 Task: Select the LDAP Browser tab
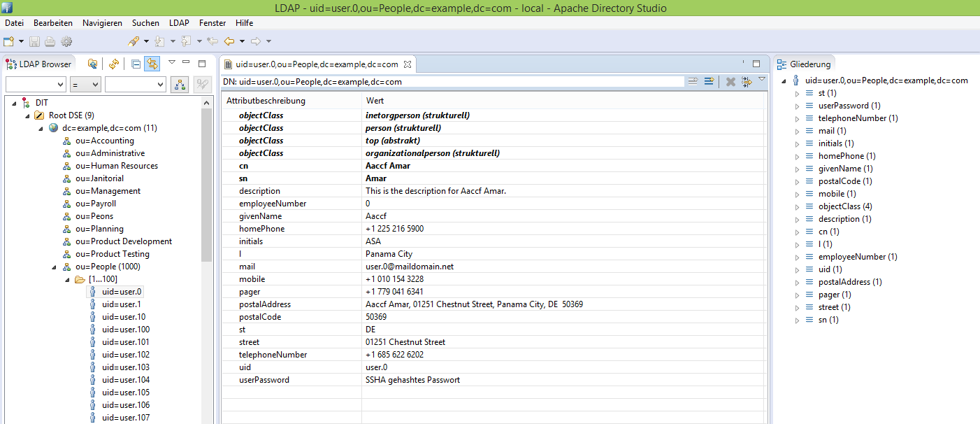coord(39,64)
